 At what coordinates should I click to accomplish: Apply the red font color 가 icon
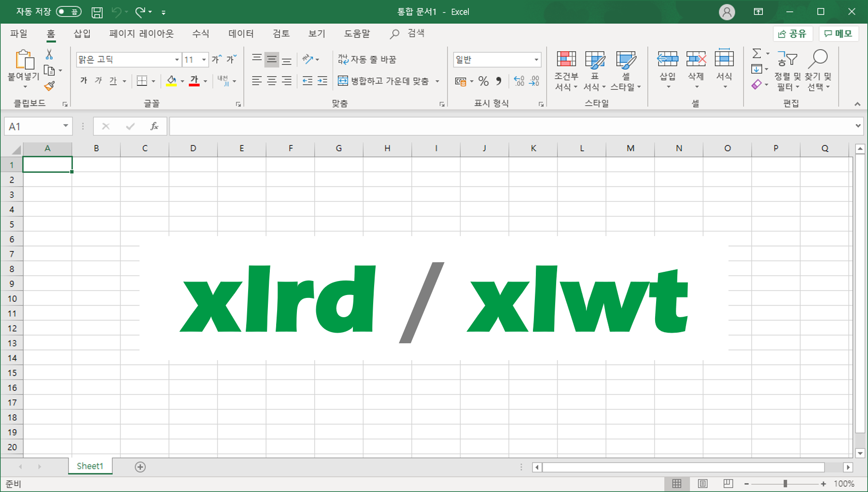point(194,81)
